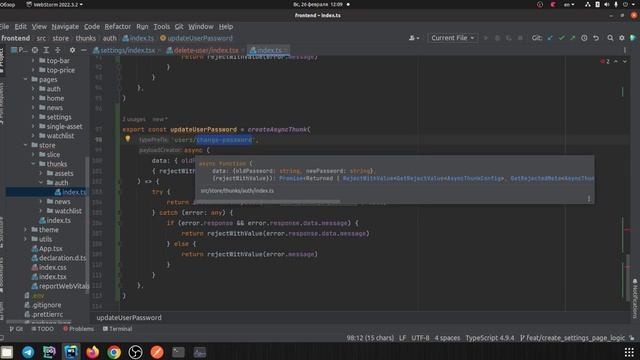Open Google Chrome from the dock
The image size is (640, 360).
[114, 352]
